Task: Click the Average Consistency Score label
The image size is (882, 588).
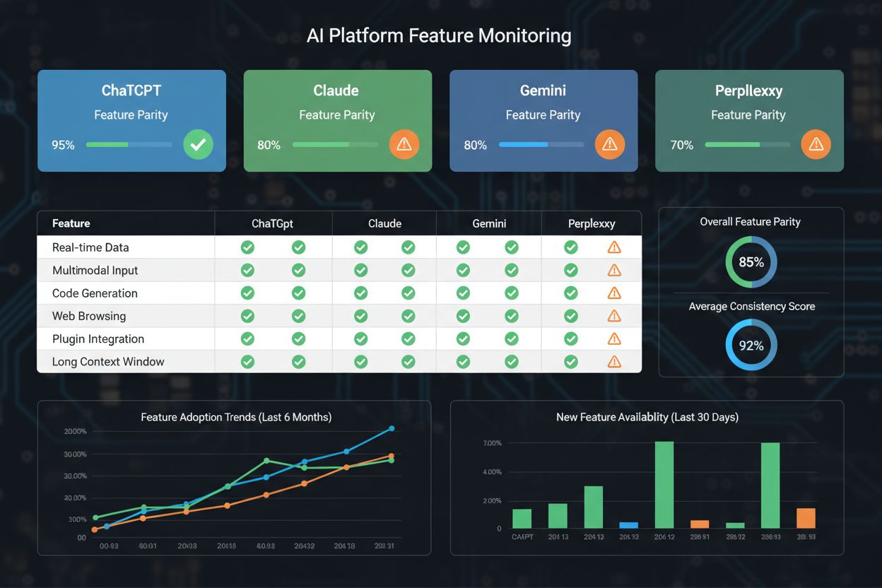Action: coord(751,306)
